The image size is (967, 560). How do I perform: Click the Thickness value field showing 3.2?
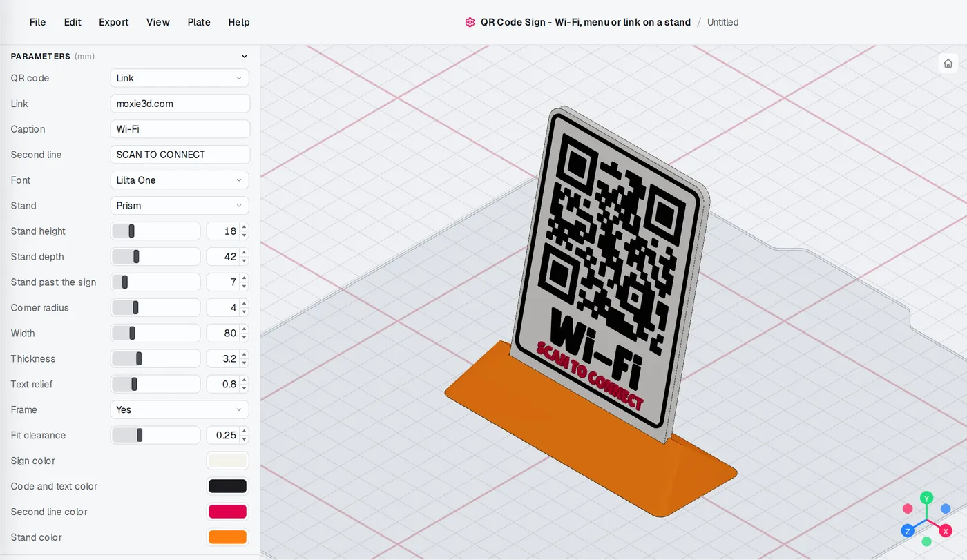[227, 359]
